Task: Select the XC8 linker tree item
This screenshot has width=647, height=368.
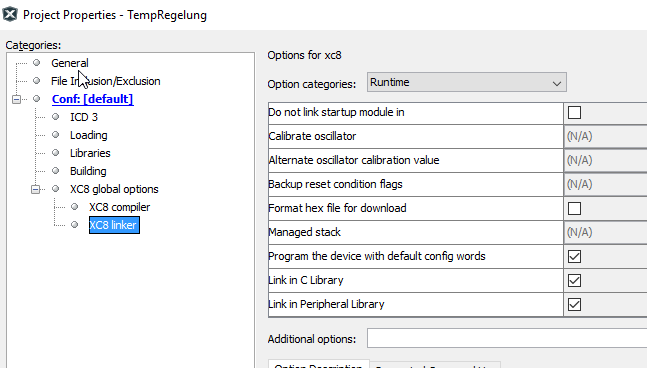Action: [114, 225]
